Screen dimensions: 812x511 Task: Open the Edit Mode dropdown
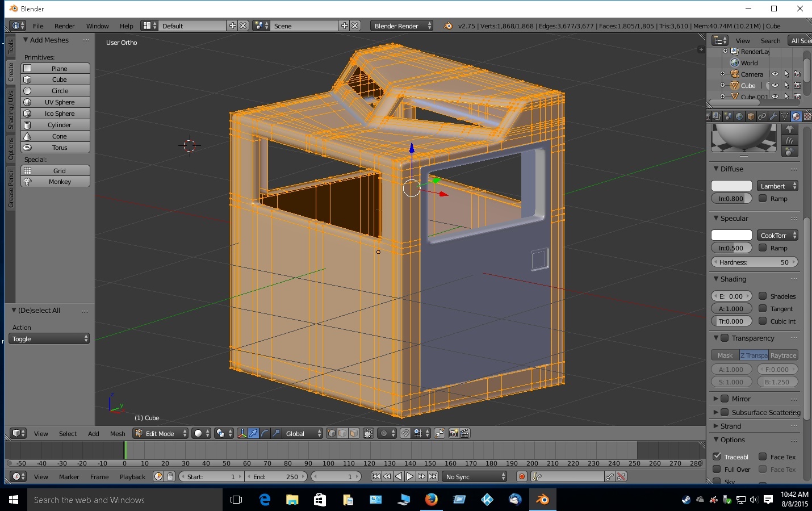point(161,433)
